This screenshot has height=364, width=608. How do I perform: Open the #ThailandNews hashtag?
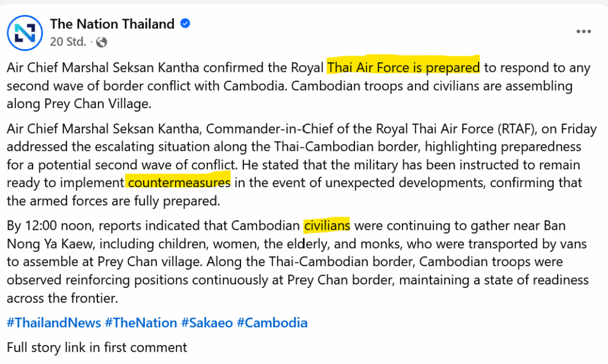point(53,323)
